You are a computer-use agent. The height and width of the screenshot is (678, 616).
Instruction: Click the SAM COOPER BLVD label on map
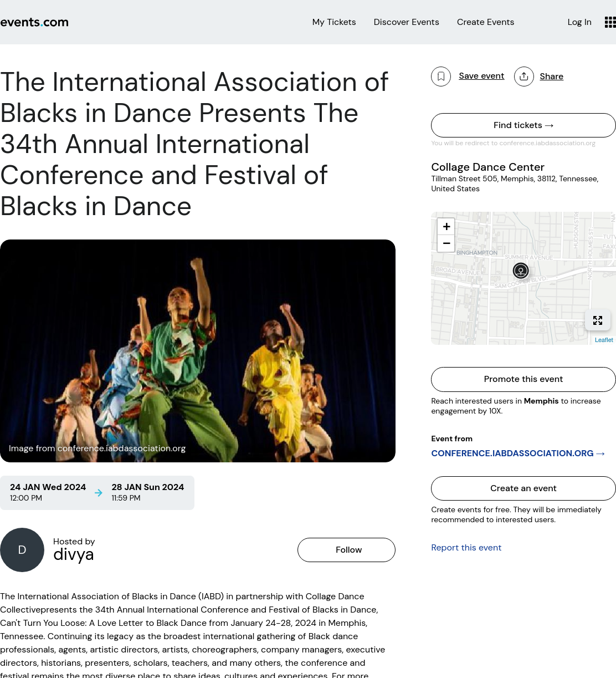[520, 282]
